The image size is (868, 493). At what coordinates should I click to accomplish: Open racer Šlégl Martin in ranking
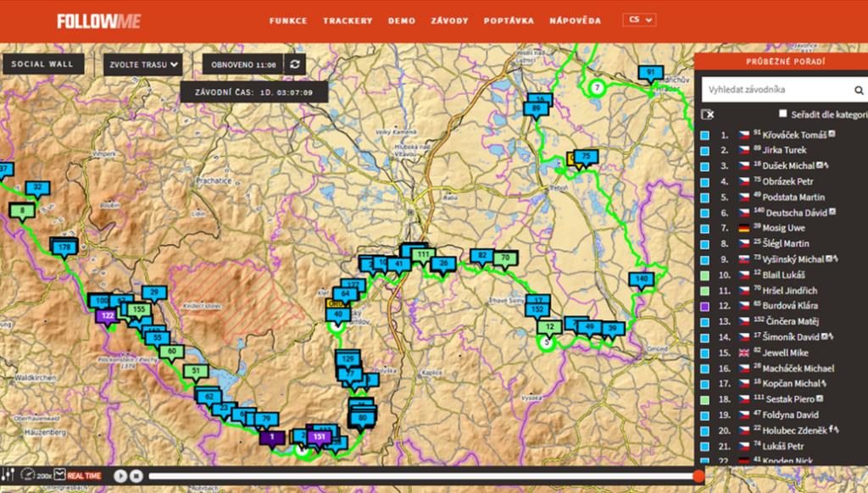click(x=786, y=243)
